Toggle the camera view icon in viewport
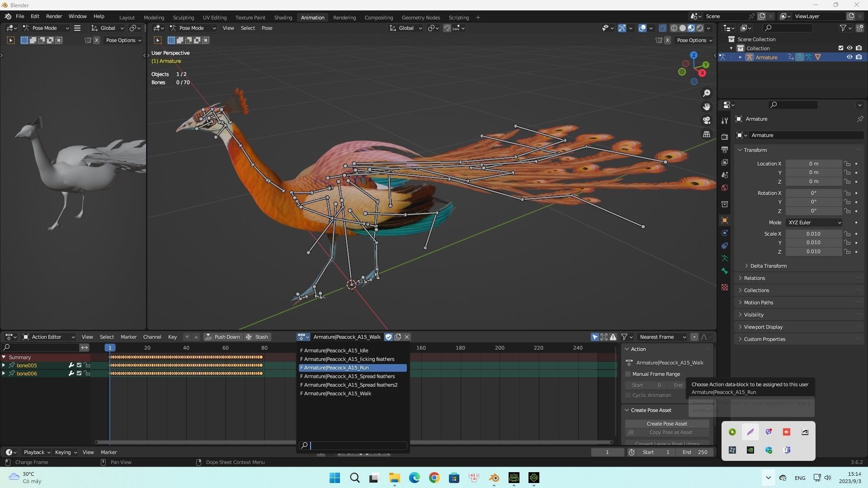Screen dimensions: 868x488 pos(706,120)
